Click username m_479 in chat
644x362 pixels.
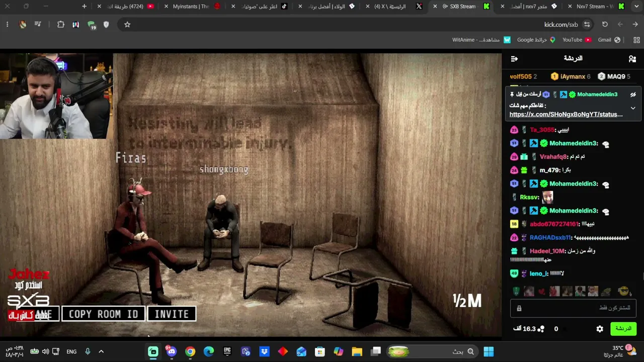[x=549, y=170]
